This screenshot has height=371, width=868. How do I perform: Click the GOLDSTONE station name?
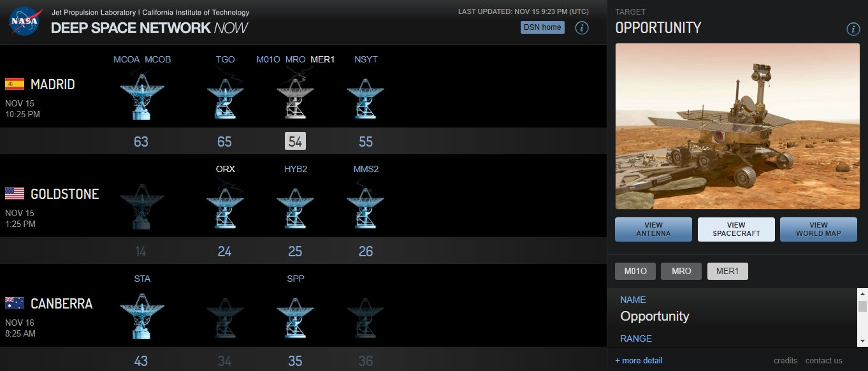(x=65, y=194)
